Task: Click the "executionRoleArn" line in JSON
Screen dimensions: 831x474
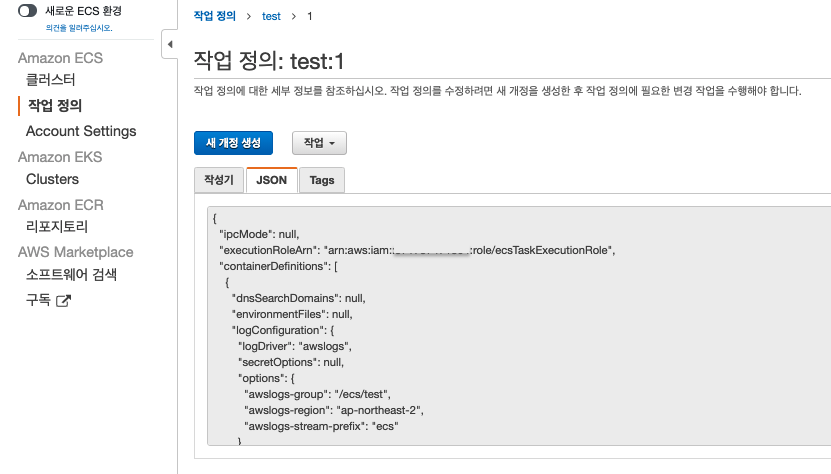Action: 417,250
